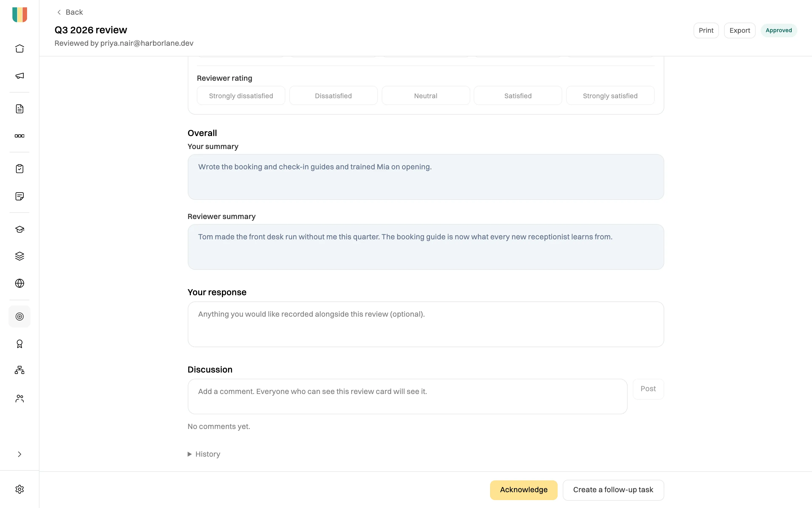This screenshot has height=508, width=812.
Task: Click the 'Q3 2026 review' title
Action: tap(91, 30)
